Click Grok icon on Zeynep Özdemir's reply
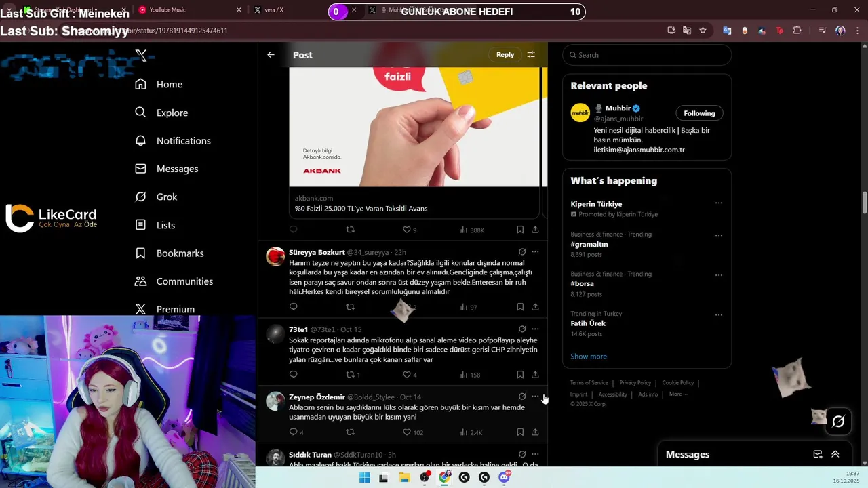This screenshot has width=868, height=488. 522,396
